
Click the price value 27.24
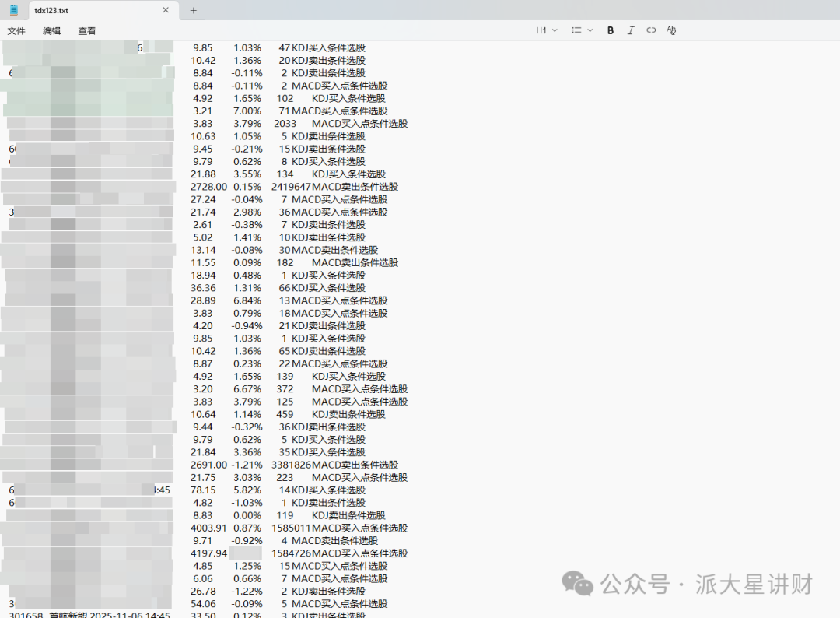(203, 199)
